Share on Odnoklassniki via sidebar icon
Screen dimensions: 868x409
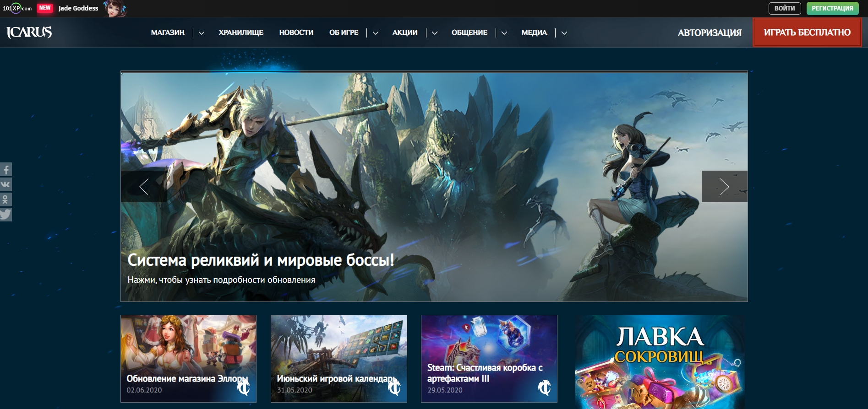coord(5,199)
